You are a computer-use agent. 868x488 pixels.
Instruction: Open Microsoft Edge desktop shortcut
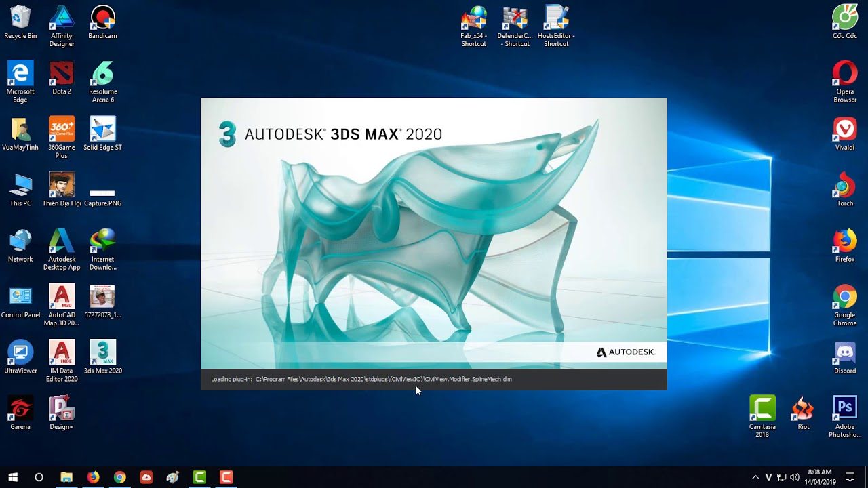[x=20, y=82]
